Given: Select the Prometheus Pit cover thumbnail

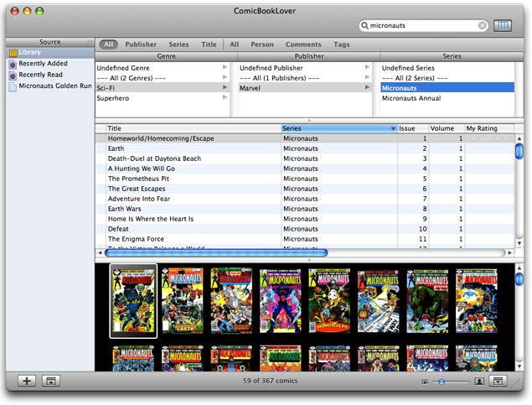Looking at the screenshot, I should 329,300.
